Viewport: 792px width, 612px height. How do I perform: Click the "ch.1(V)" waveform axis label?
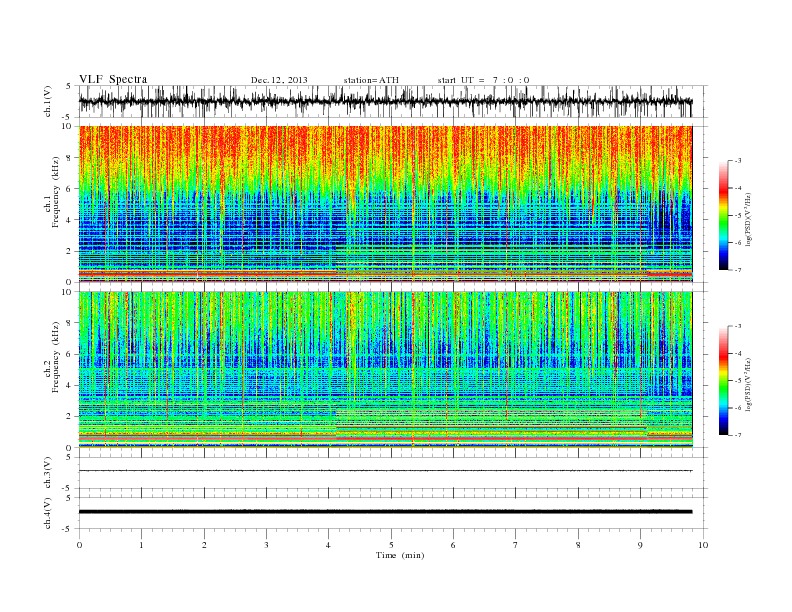coord(47,101)
